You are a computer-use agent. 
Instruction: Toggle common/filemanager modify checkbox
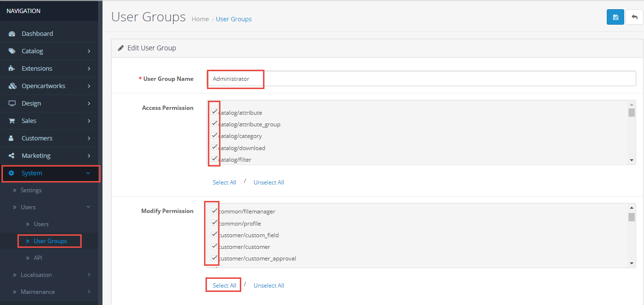point(214,211)
